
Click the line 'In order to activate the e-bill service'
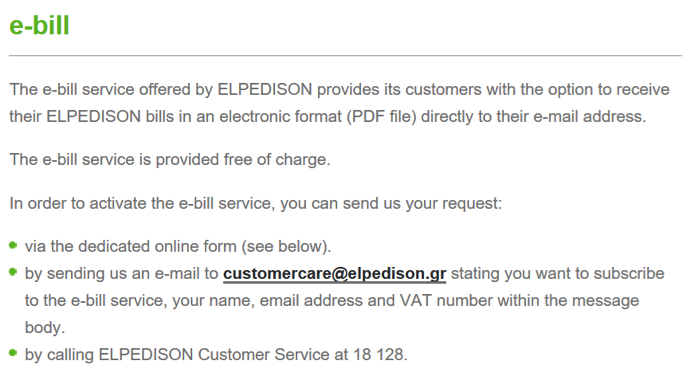point(256,203)
